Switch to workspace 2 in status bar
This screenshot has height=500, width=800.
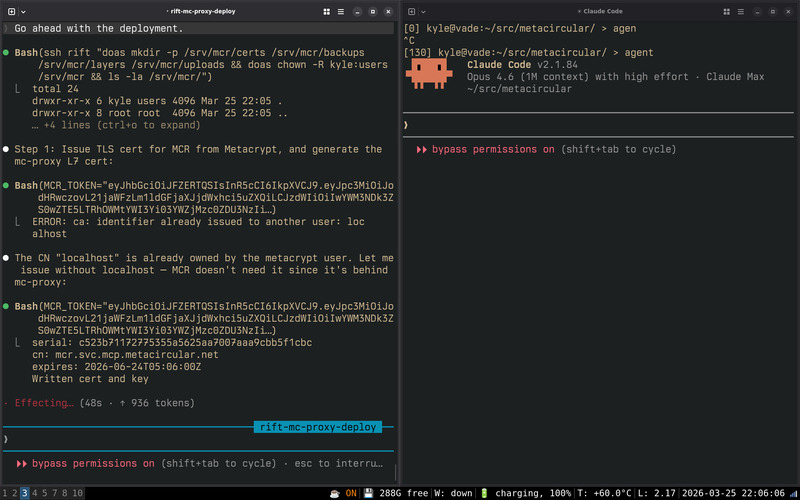15,493
